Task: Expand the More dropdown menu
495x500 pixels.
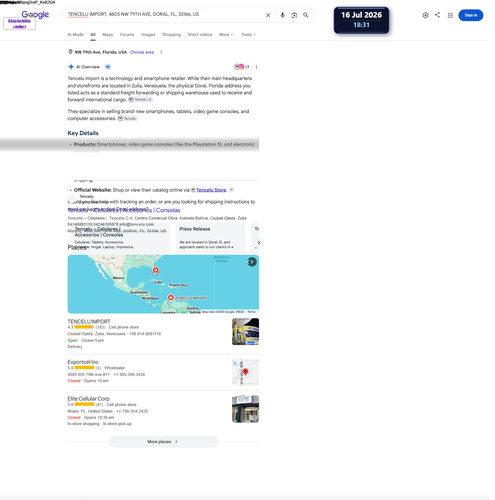Action: (x=226, y=35)
